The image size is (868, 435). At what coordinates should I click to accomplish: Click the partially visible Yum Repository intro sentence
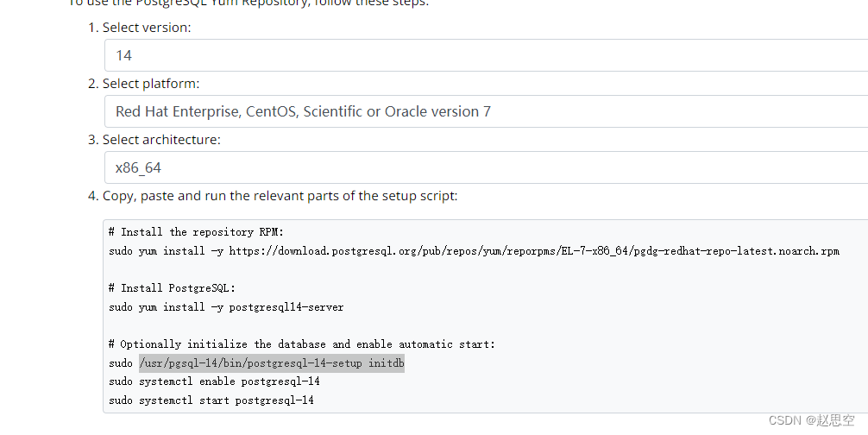248,3
